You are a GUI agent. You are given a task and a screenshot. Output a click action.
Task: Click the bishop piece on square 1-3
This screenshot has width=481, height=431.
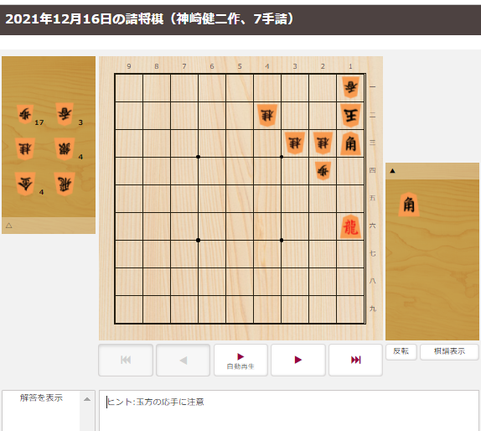point(350,143)
